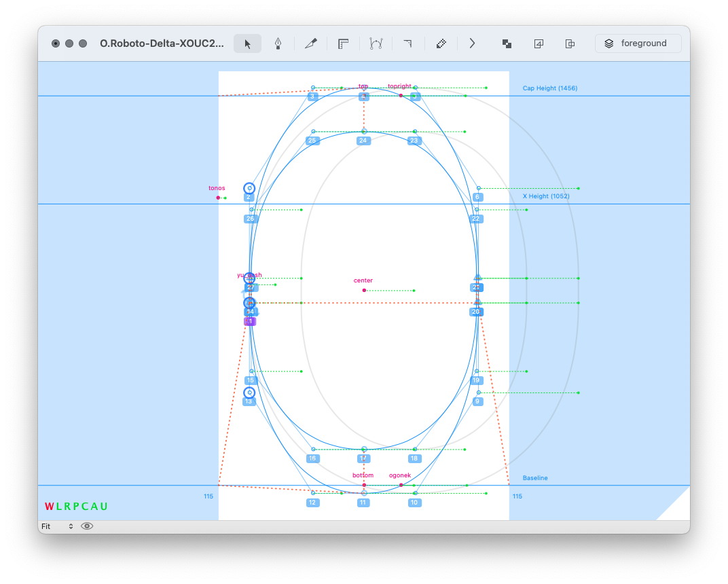
Task: Select the arrow editing tool
Action: coord(247,43)
